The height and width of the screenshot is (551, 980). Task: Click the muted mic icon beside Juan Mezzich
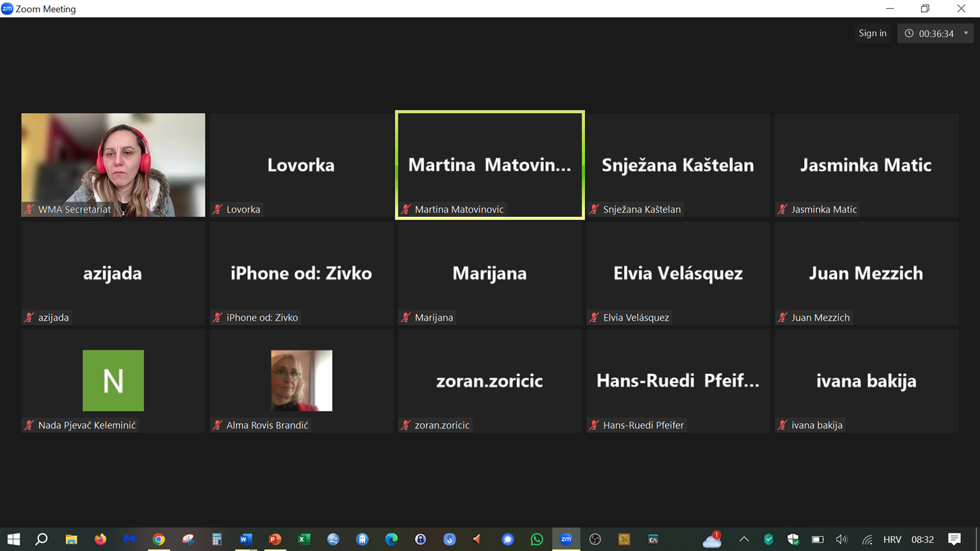[x=782, y=317]
